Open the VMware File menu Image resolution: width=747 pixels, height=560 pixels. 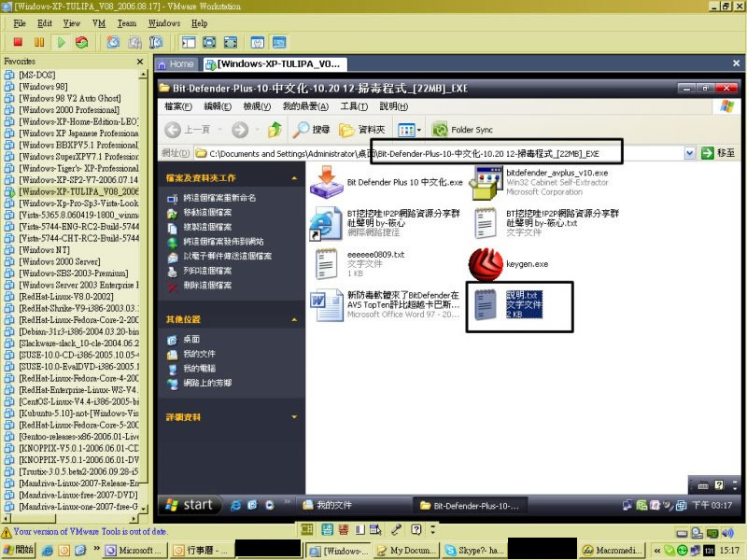coord(20,22)
